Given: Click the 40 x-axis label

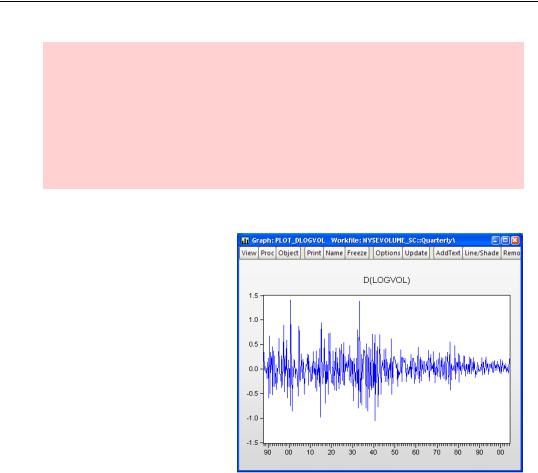Looking at the screenshot, I should pyautogui.click(x=373, y=452).
